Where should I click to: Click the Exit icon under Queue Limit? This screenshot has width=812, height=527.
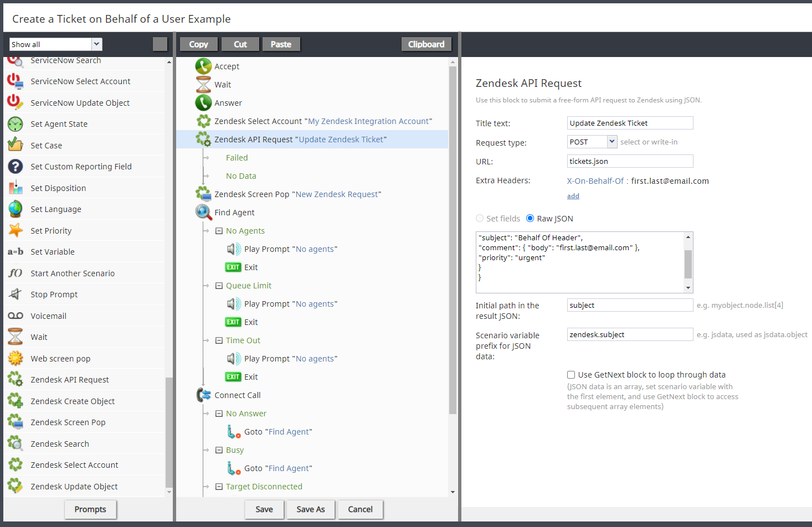(233, 322)
